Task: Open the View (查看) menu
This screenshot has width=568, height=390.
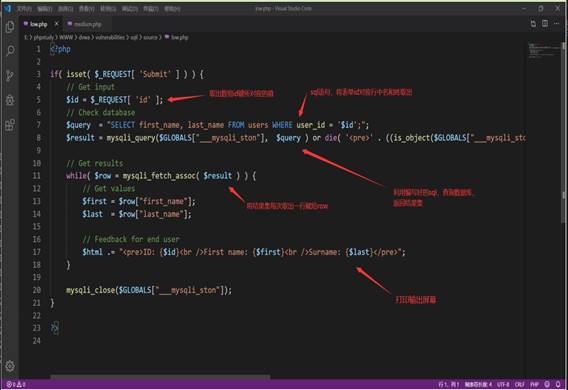Action: coord(87,9)
